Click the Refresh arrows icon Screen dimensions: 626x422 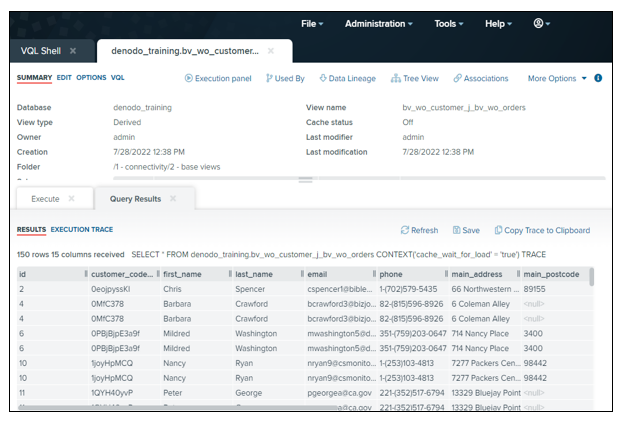(x=405, y=230)
